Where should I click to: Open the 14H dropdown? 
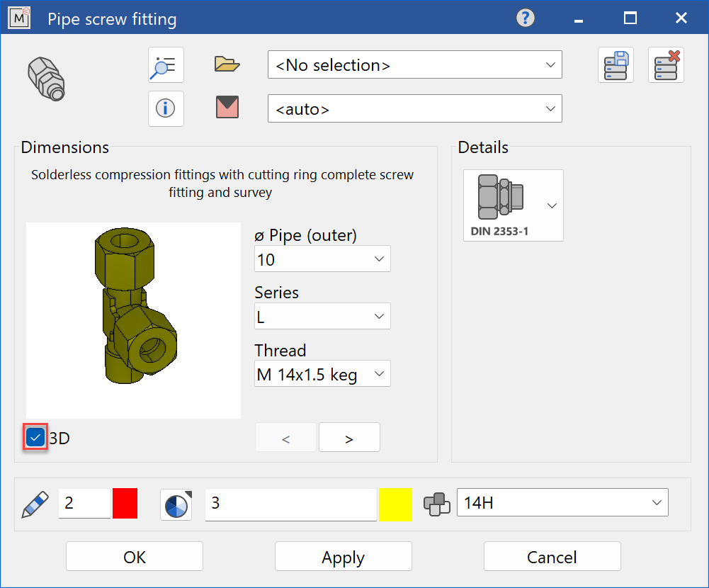click(562, 502)
